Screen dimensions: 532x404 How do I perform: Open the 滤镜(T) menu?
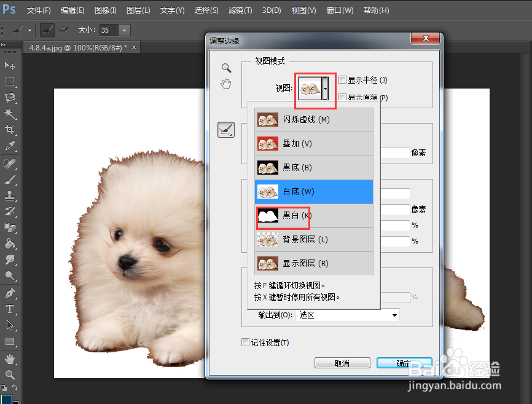[240, 10]
